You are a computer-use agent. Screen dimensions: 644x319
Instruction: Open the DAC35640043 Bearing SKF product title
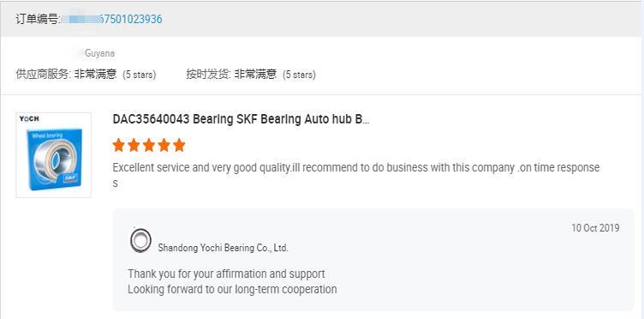pyautogui.click(x=241, y=120)
